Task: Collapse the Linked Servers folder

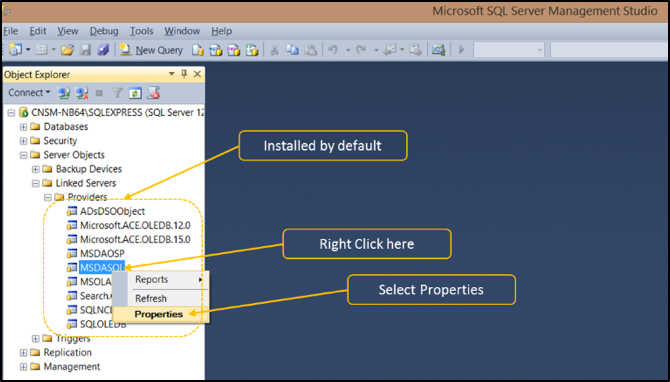Action: pyautogui.click(x=35, y=183)
